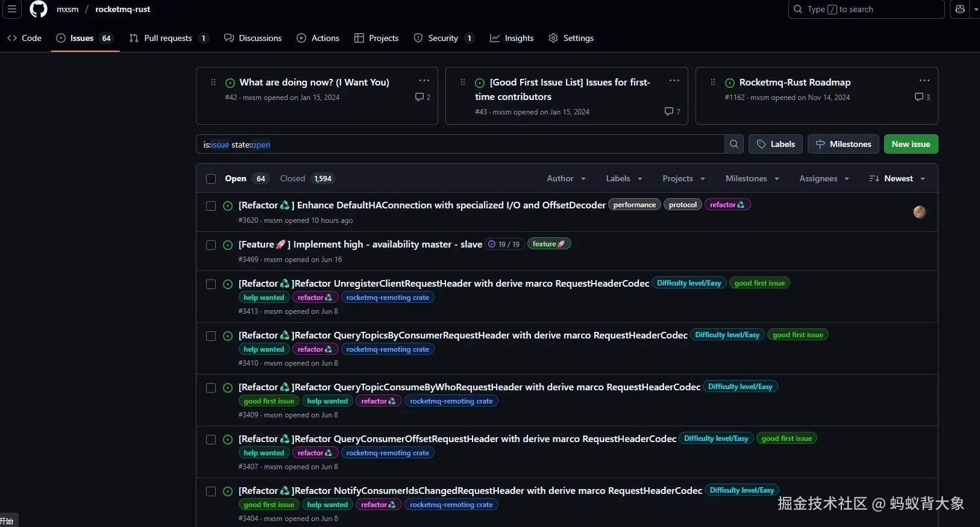Check the box for issue #3469 Implement high-availability
The width and height of the screenshot is (980, 527).
(x=211, y=245)
